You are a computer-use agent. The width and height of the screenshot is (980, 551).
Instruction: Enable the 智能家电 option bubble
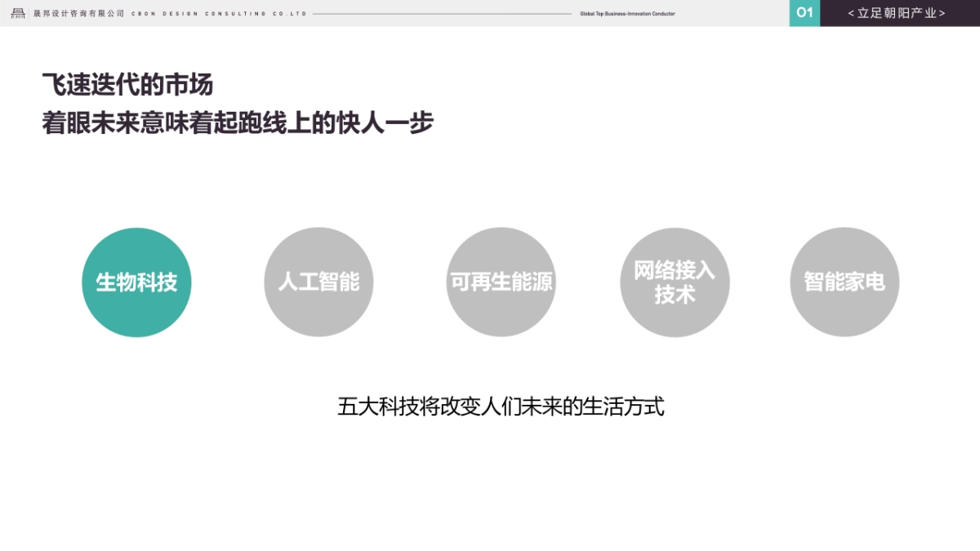click(844, 282)
